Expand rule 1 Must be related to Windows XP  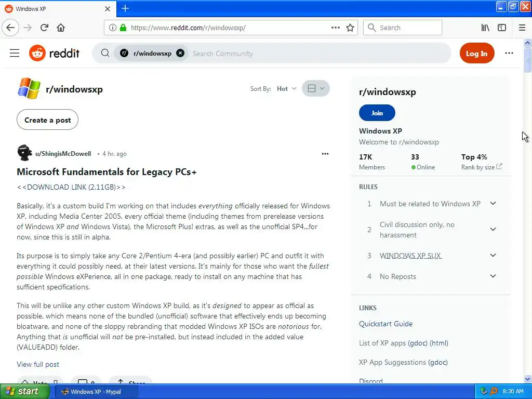(x=493, y=203)
